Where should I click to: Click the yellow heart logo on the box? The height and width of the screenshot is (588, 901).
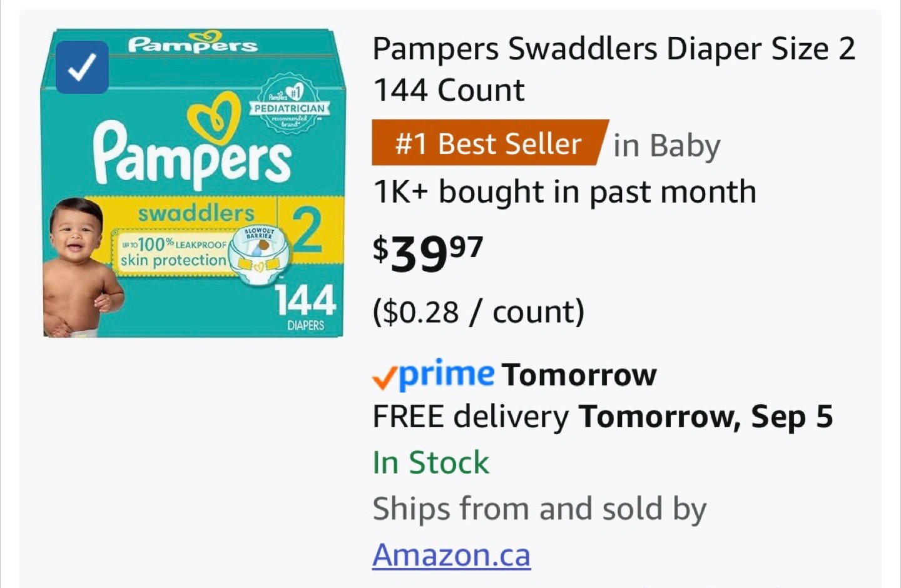(214, 117)
